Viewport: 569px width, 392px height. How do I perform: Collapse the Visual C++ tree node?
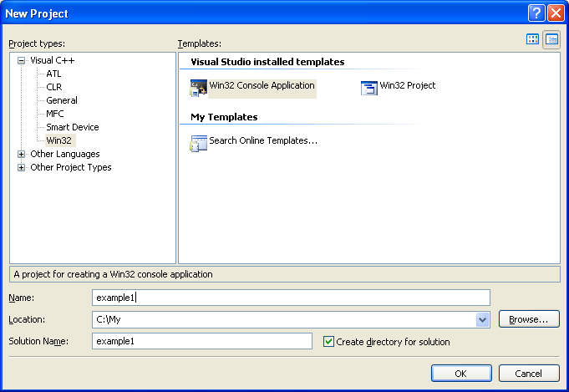click(22, 61)
